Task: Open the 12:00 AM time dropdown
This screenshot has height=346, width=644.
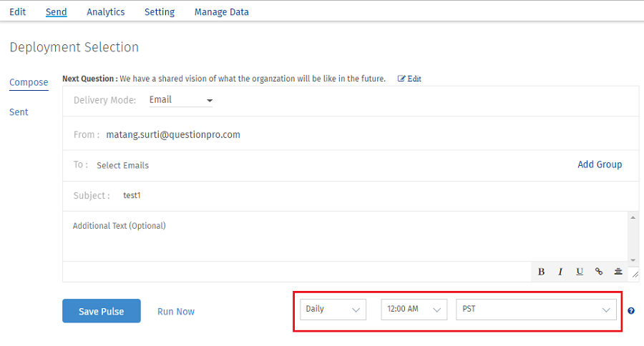Action: pyautogui.click(x=414, y=310)
